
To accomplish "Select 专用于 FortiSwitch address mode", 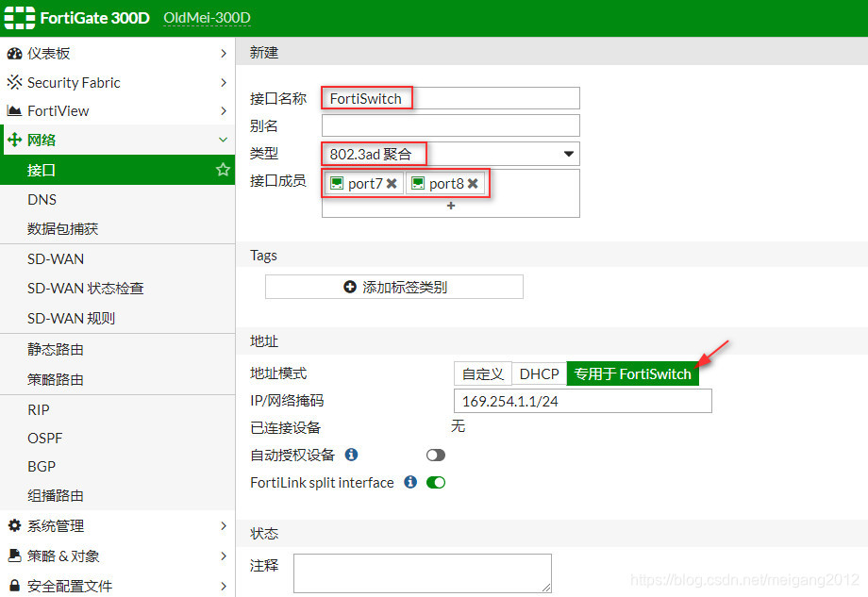I will tap(633, 374).
